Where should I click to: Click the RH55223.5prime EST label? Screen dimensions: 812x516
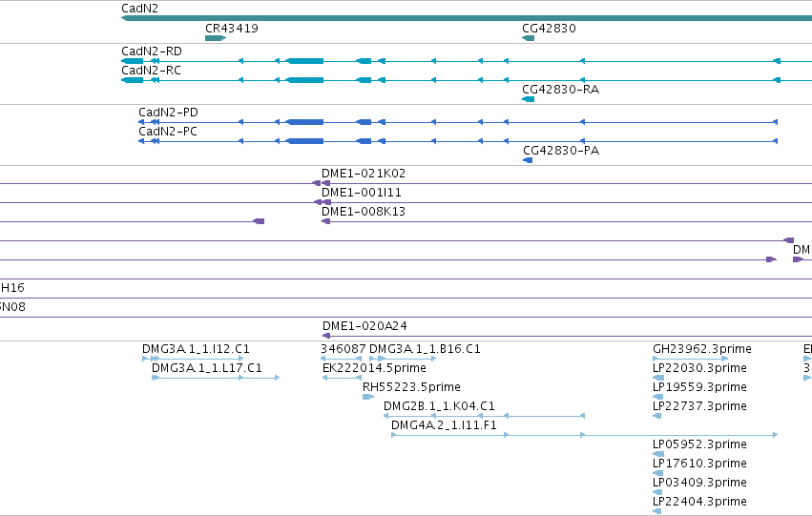point(411,387)
